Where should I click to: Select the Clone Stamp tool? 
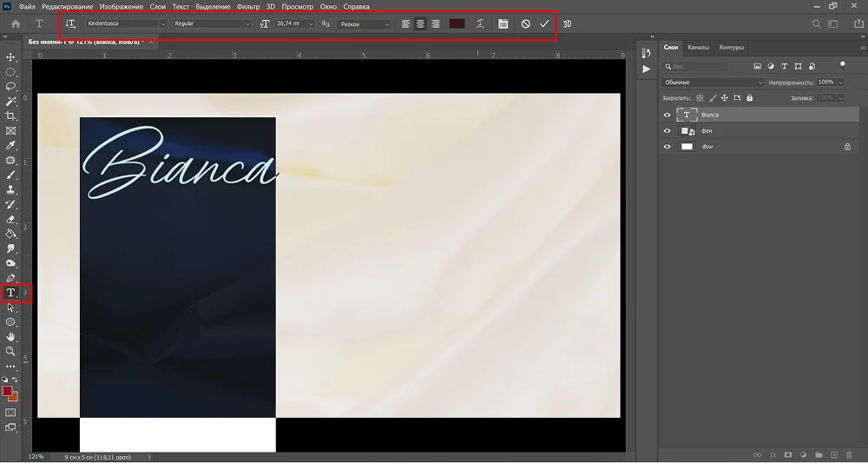pos(10,190)
